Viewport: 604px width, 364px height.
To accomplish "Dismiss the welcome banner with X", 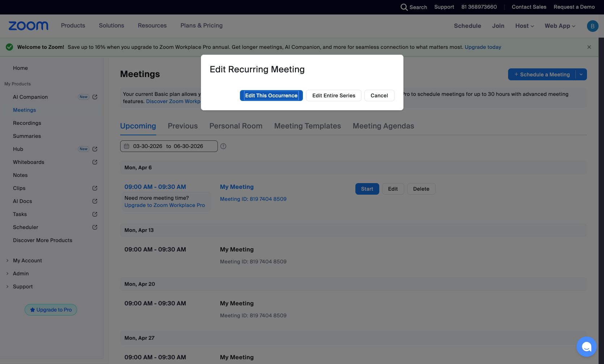I will pyautogui.click(x=589, y=47).
